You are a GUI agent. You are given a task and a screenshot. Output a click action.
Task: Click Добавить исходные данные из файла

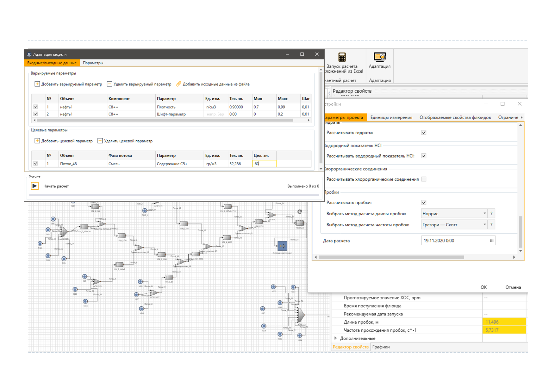[216, 84]
